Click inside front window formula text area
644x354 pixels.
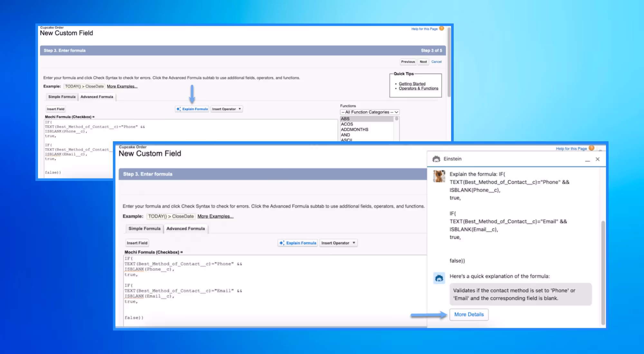[275, 291]
